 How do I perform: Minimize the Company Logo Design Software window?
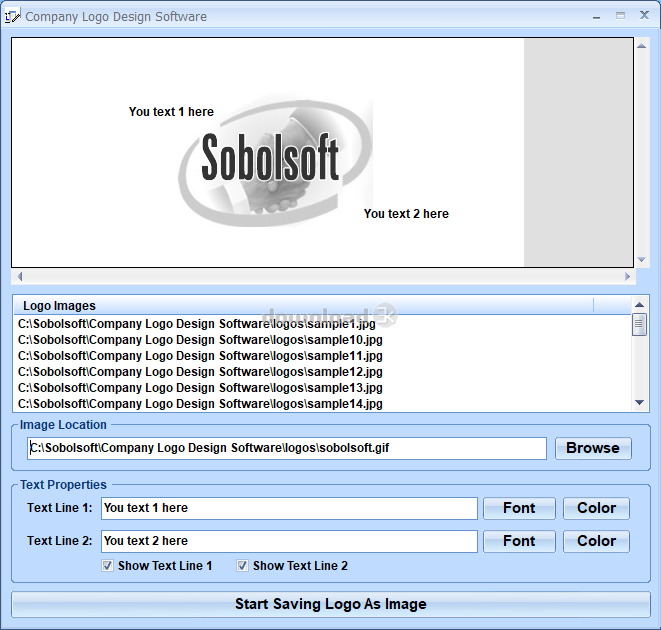596,16
